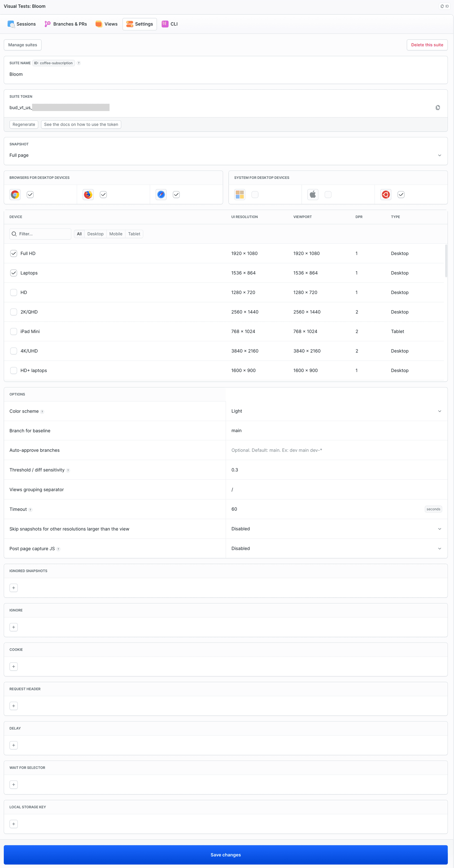Open Skip snapshots for other resolutions dropdown
This screenshot has width=454, height=868.
(x=336, y=529)
